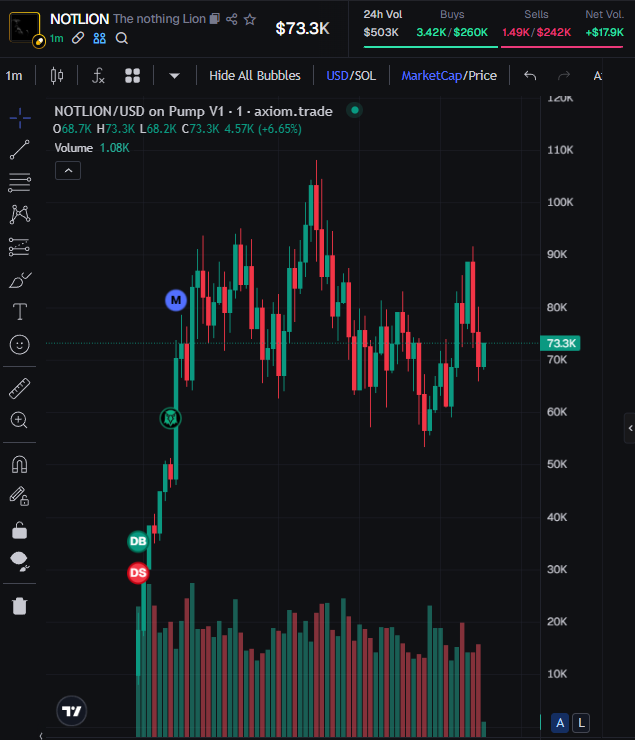Toggle magnet mode for drawings
The width and height of the screenshot is (635, 740).
19,465
